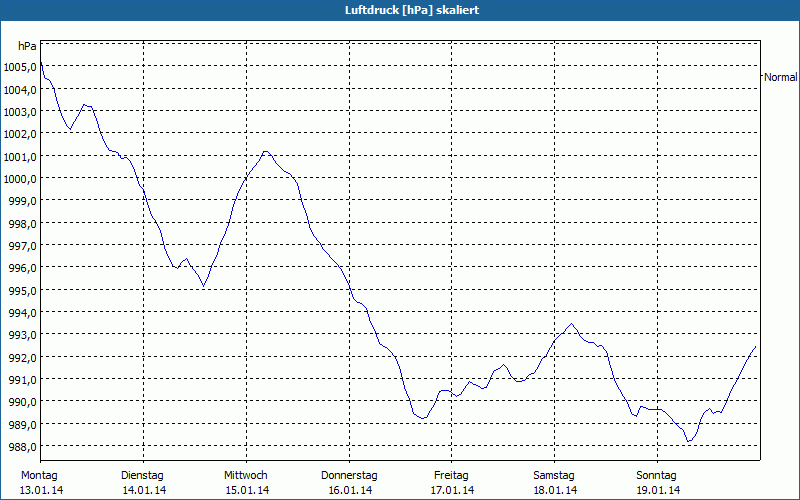Click the 'Samstag' day label
Viewport: 800px width, 500px height.
[554, 476]
